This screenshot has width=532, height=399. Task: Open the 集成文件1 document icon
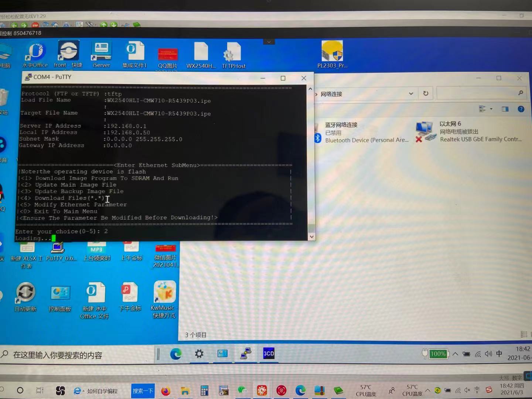(x=134, y=55)
